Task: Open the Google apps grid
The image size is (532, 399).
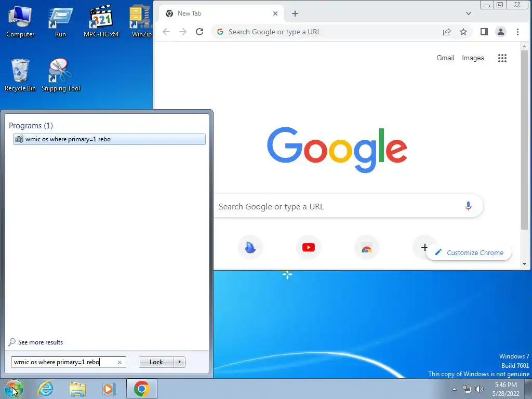Action: [502, 58]
